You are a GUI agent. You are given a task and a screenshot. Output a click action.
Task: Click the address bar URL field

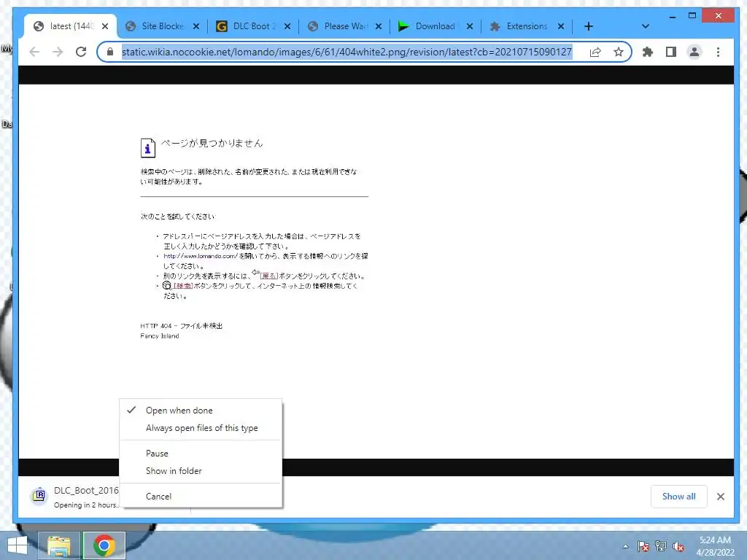[x=347, y=52]
